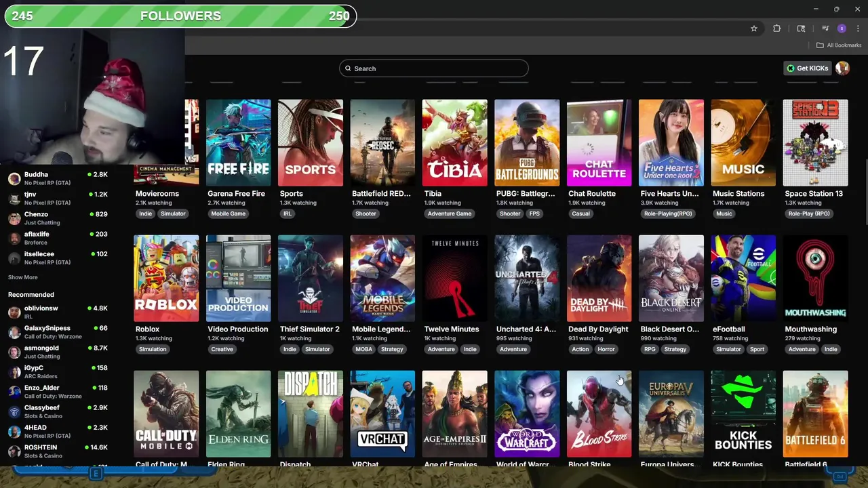Click the IRL tag under Sports

tap(288, 213)
